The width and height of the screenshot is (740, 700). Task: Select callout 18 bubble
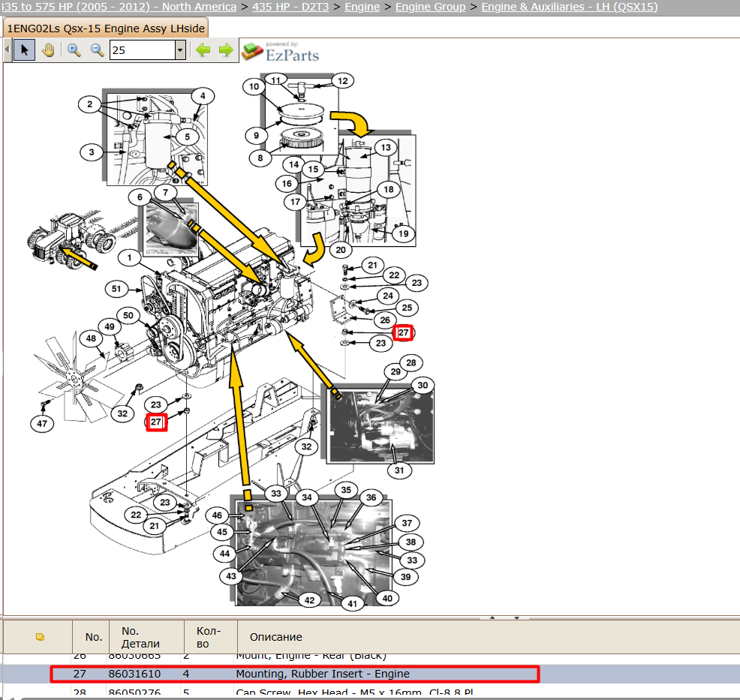coord(389,189)
